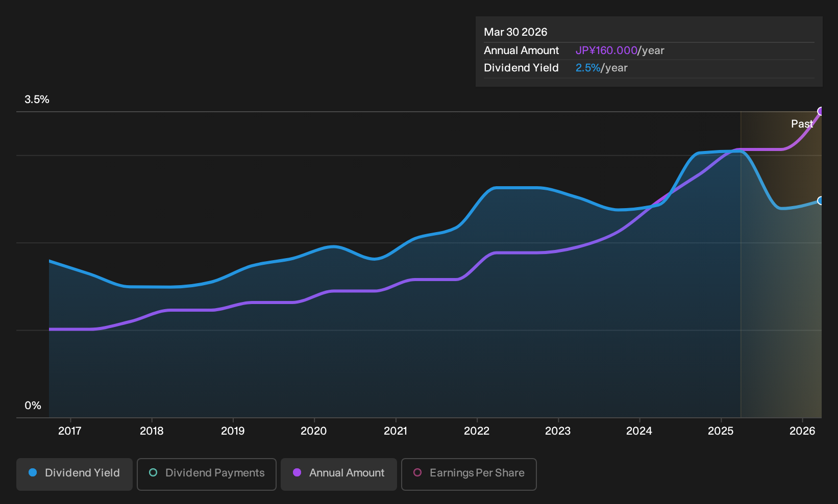This screenshot has width=838, height=504.
Task: Toggle the Dividend Yield series
Action: (x=75, y=474)
